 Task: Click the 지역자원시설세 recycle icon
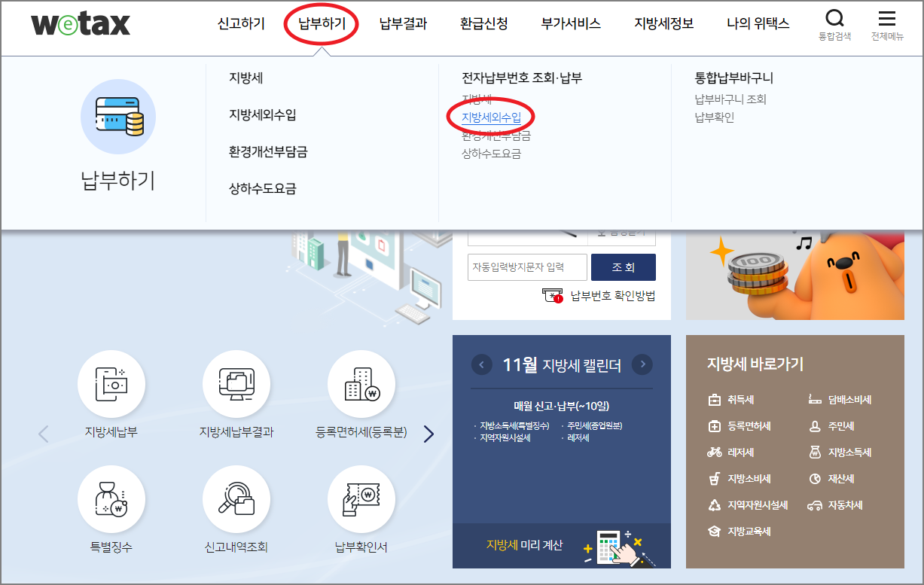point(715,505)
